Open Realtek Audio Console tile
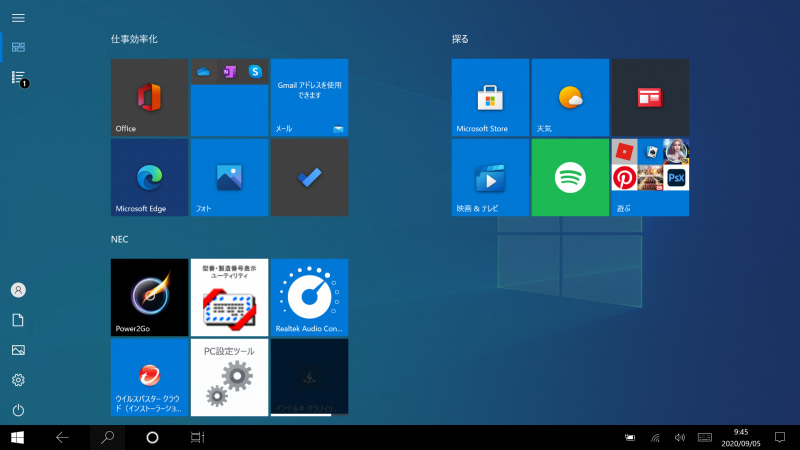The width and height of the screenshot is (800, 450). [x=310, y=297]
